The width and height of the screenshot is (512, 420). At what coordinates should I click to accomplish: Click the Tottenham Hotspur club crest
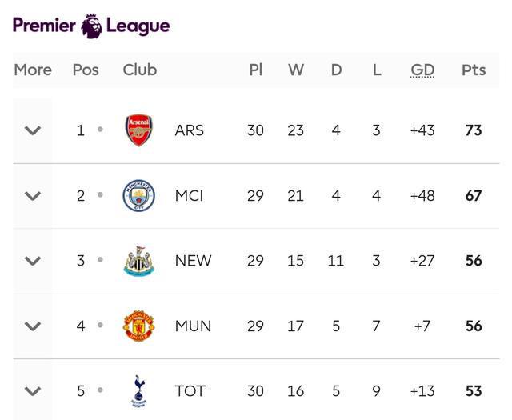[x=138, y=391]
